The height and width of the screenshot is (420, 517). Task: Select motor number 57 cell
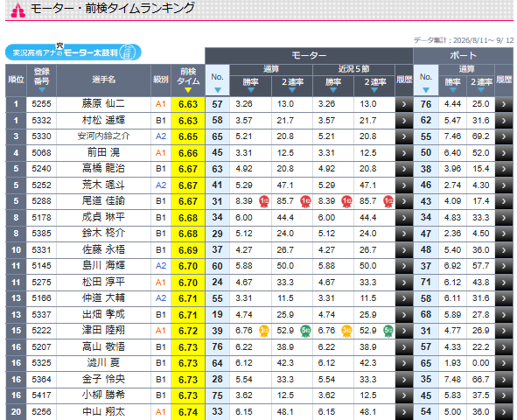tap(217, 104)
